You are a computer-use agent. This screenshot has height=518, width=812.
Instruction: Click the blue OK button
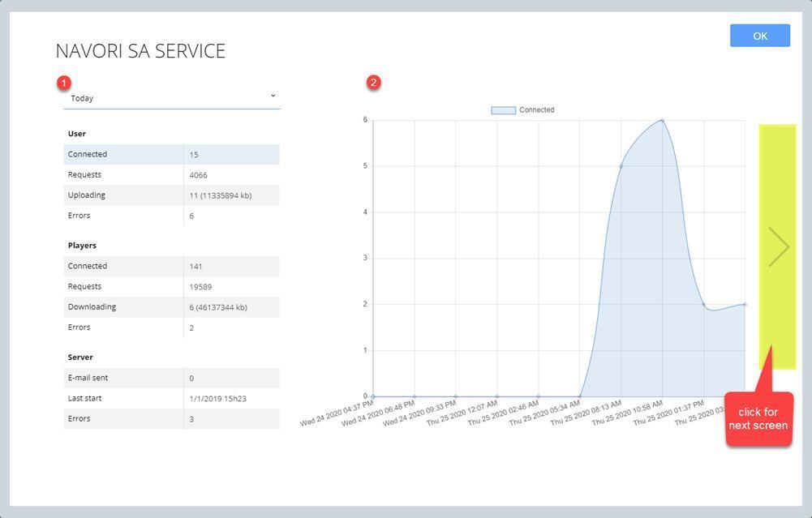click(760, 36)
